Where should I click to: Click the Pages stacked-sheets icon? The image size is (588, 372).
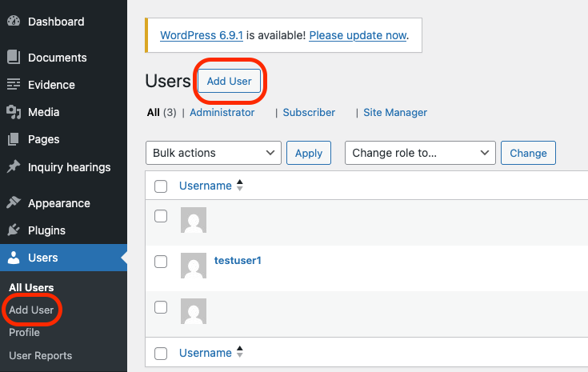click(x=14, y=139)
